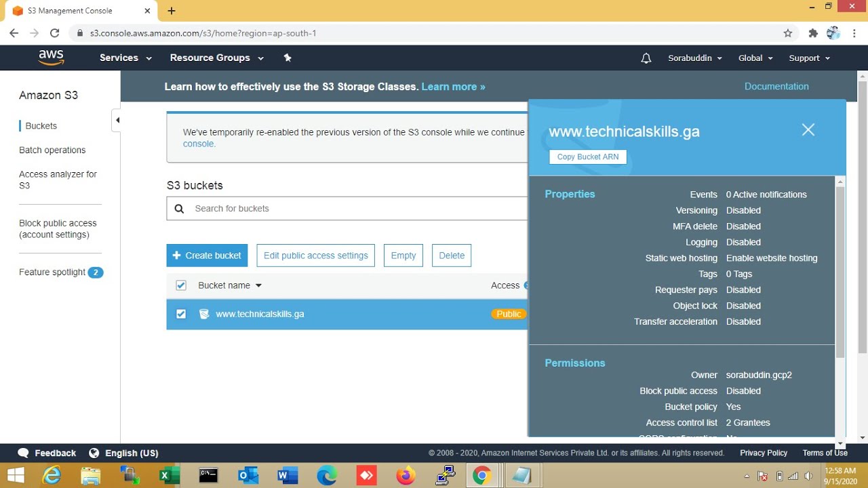Image resolution: width=868 pixels, height=488 pixels.
Task: Open the Properties section heading link
Action: coord(570,194)
